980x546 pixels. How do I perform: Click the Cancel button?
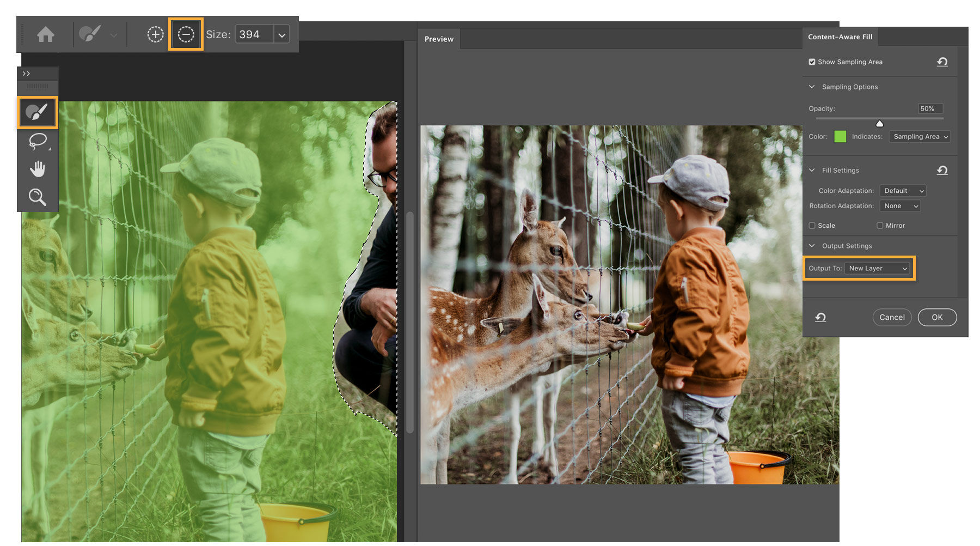(892, 317)
